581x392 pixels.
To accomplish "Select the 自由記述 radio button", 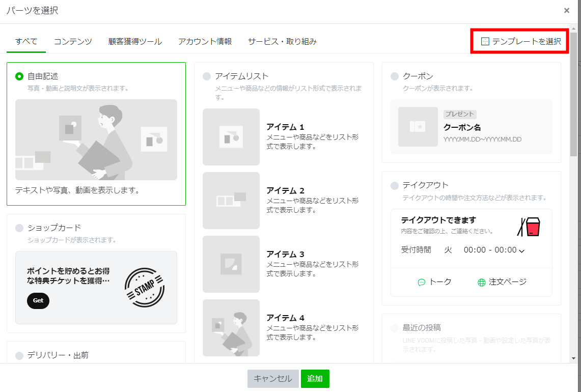I will coord(19,76).
